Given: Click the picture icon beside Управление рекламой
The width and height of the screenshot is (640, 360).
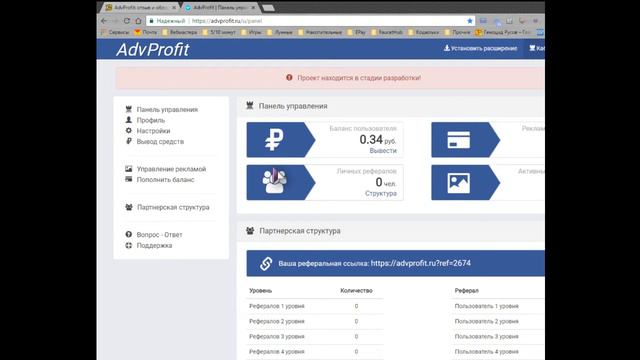Looking at the screenshot, I should 129,168.
